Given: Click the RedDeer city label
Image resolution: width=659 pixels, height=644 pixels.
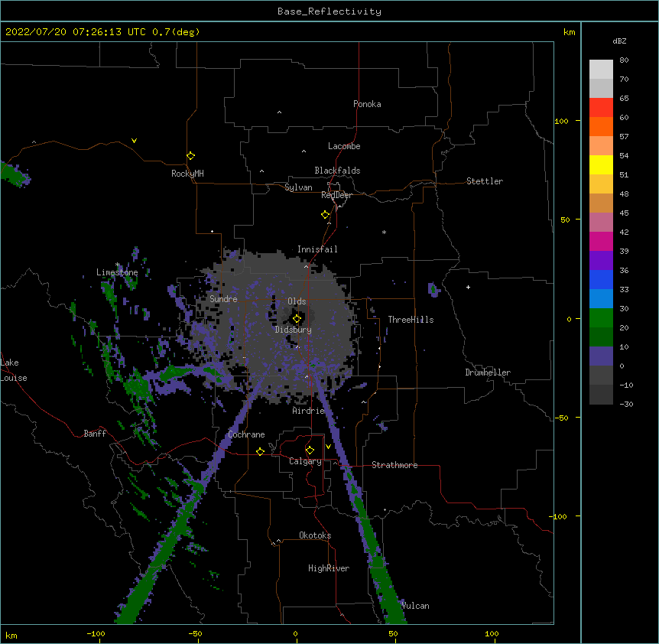Looking at the screenshot, I should (336, 195).
